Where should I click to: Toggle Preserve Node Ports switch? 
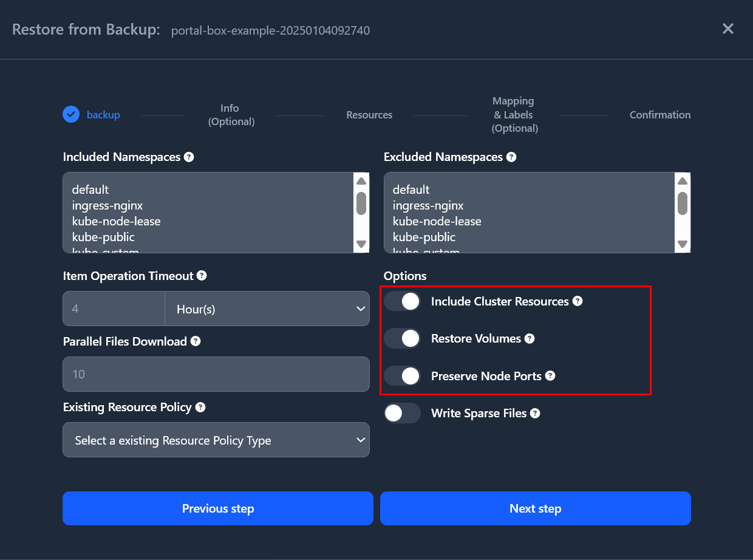pos(402,376)
